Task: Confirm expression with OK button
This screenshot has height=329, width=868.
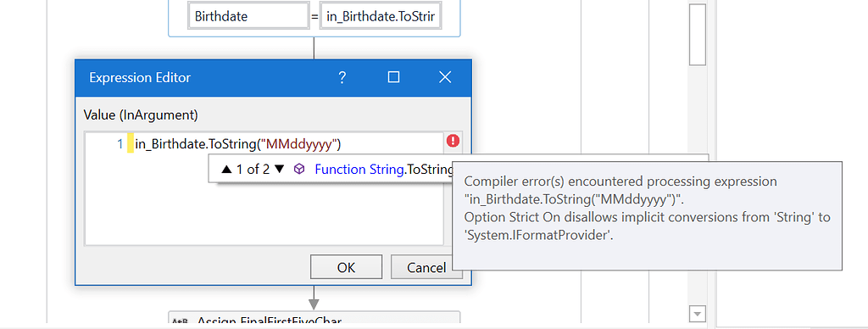Action: (x=346, y=267)
